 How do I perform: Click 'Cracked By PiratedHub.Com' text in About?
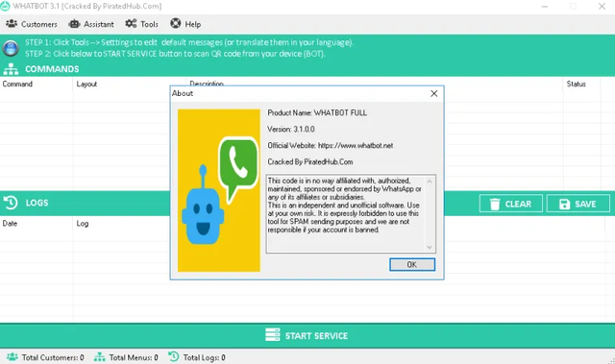[310, 161]
